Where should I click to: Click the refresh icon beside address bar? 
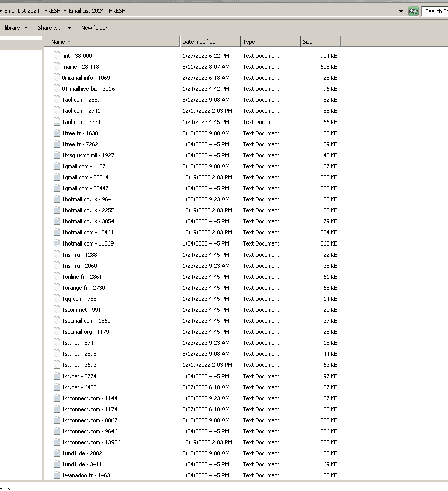pyautogui.click(x=413, y=11)
